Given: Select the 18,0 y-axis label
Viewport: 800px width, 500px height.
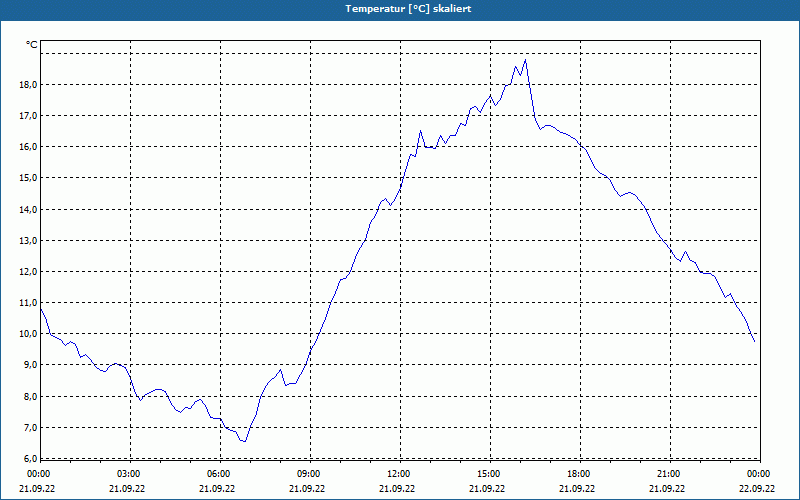Looking at the screenshot, I should [28, 85].
